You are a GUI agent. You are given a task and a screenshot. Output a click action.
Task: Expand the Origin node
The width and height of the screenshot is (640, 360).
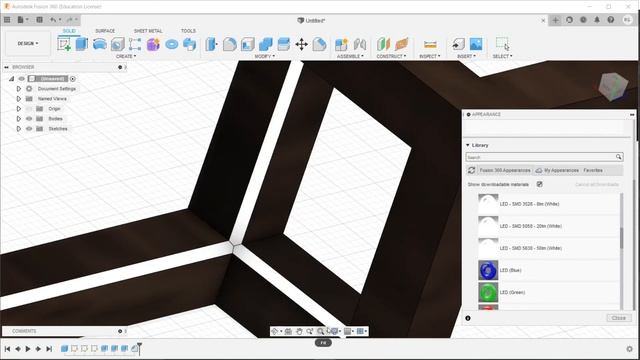tap(19, 109)
